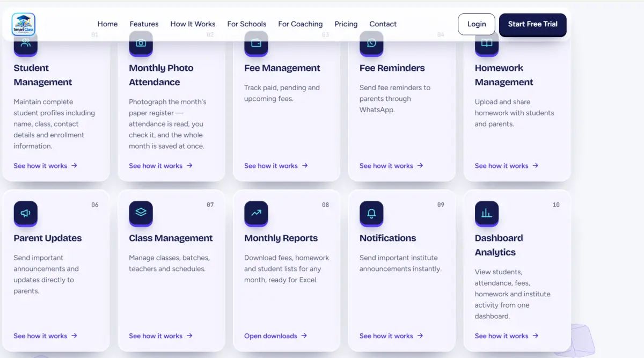Viewport: 644px width, 358px height.
Task: Click the Class Management layers icon
Action: (141, 213)
